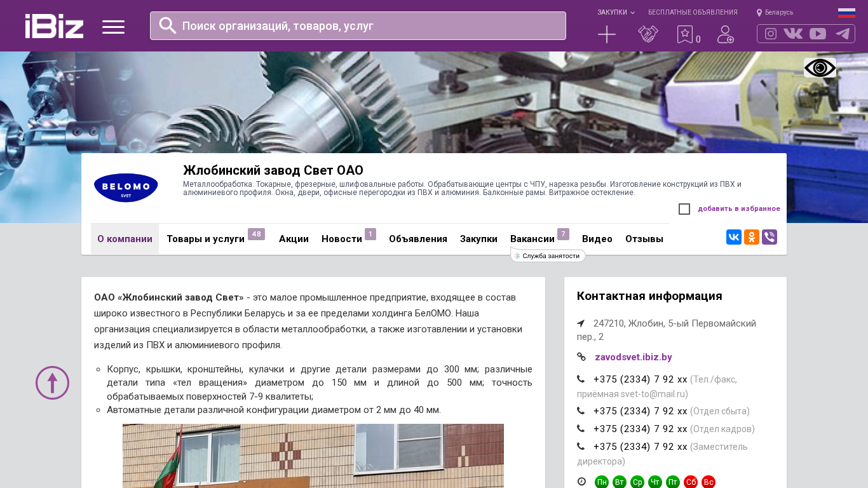Open the hamburger main menu

click(113, 27)
